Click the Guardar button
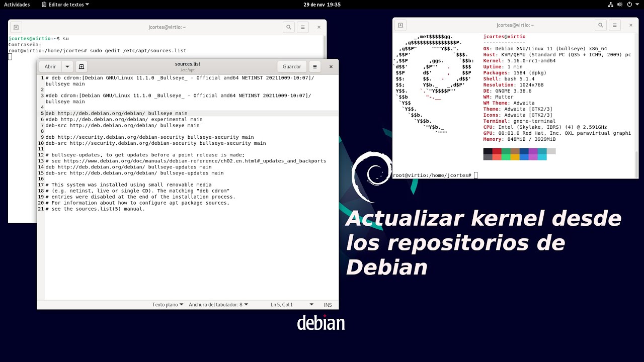 point(292,66)
